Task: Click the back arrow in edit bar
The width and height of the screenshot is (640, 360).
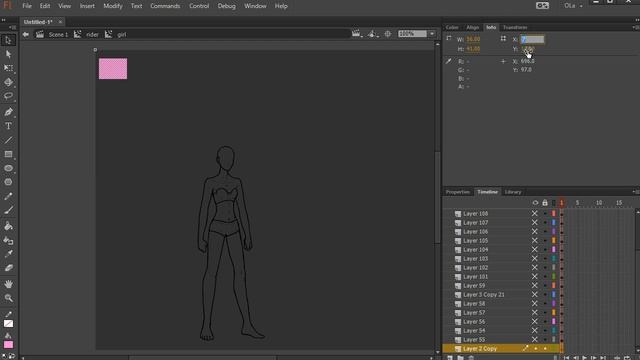Action: click(26, 34)
